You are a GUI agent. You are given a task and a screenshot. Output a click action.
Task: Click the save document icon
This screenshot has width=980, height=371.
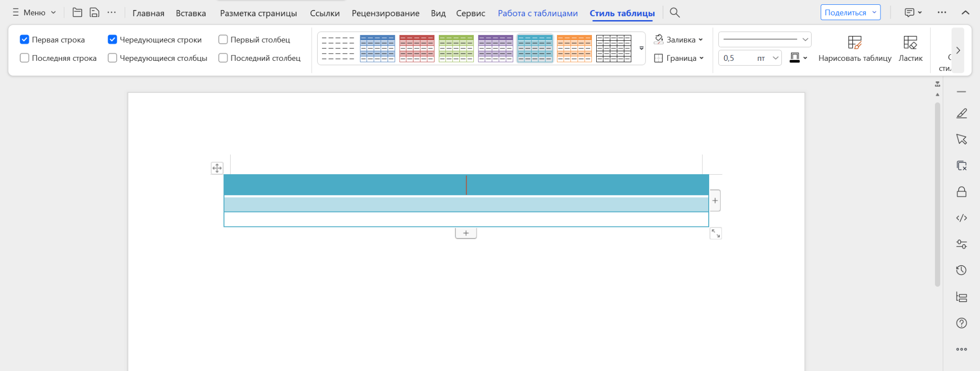coord(95,12)
